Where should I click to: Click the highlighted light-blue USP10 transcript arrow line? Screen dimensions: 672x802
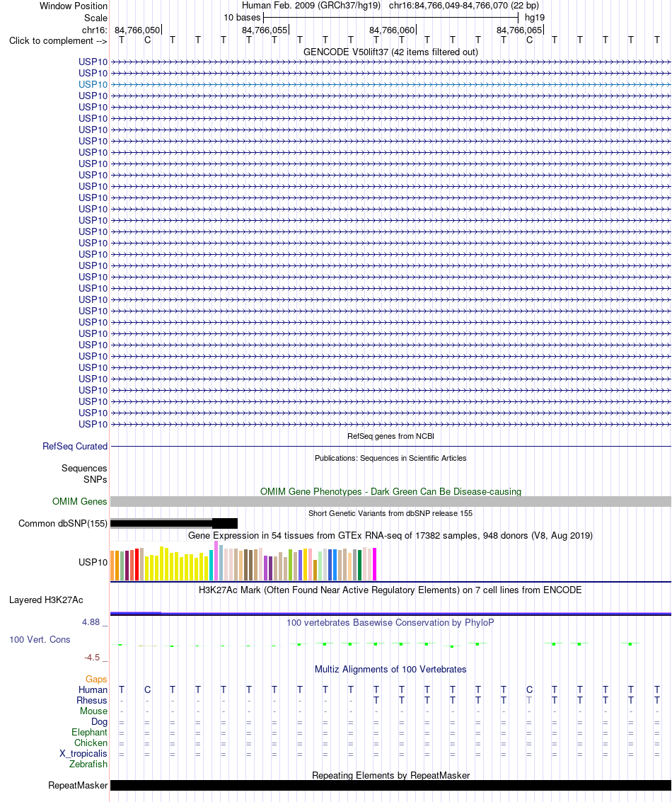click(391, 84)
